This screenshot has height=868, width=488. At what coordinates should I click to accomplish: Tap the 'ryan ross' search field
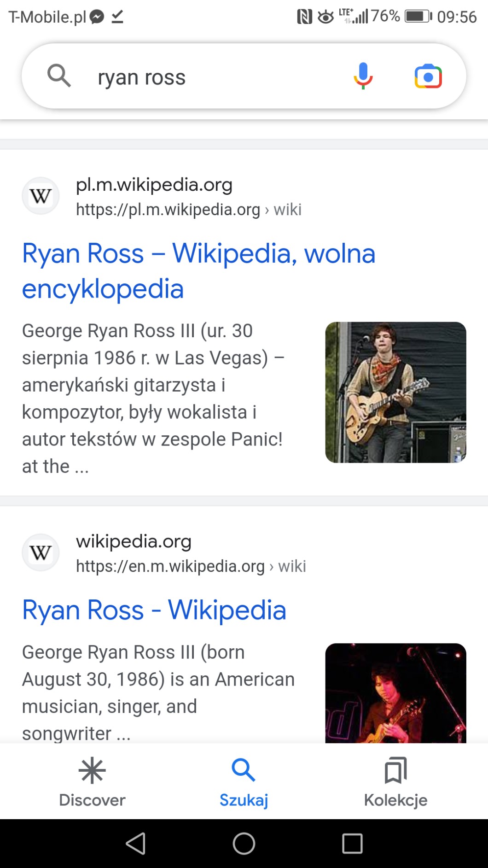pyautogui.click(x=207, y=77)
